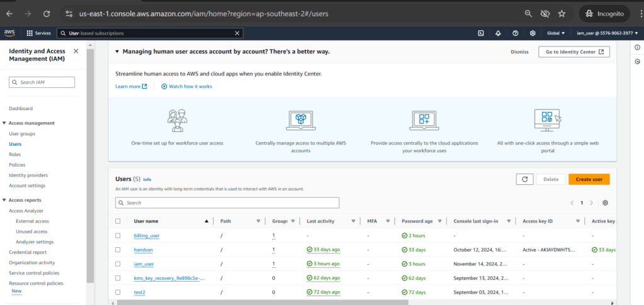Click the Create user button
This screenshot has height=305, width=644.
click(589, 179)
